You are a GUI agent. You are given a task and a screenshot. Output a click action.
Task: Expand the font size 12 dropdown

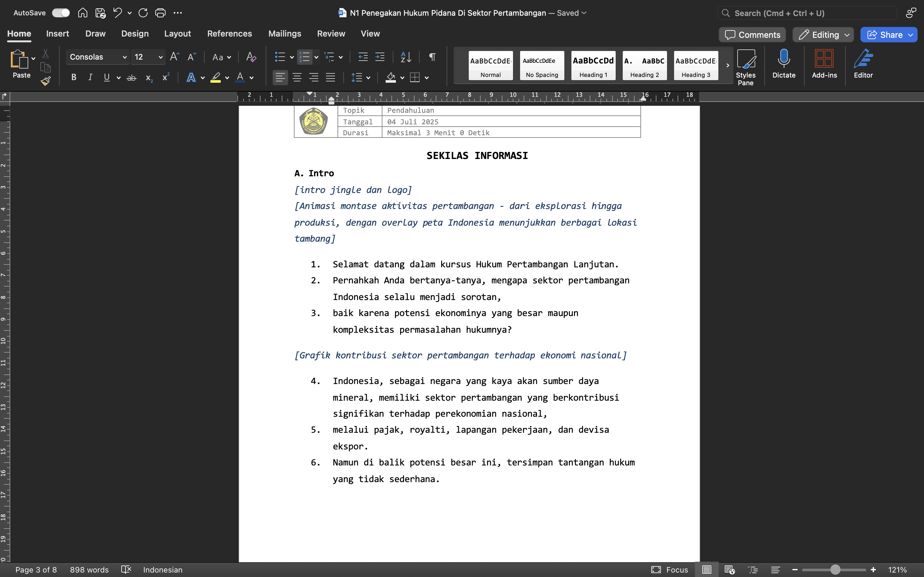160,57
